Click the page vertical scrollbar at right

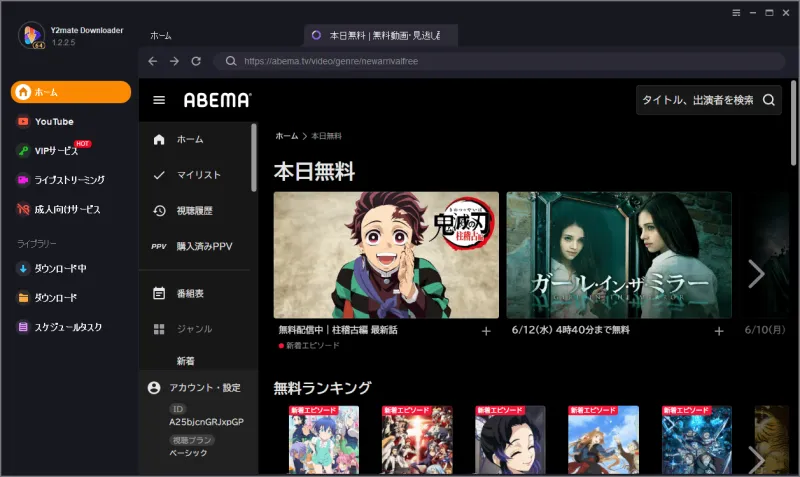tap(793, 123)
